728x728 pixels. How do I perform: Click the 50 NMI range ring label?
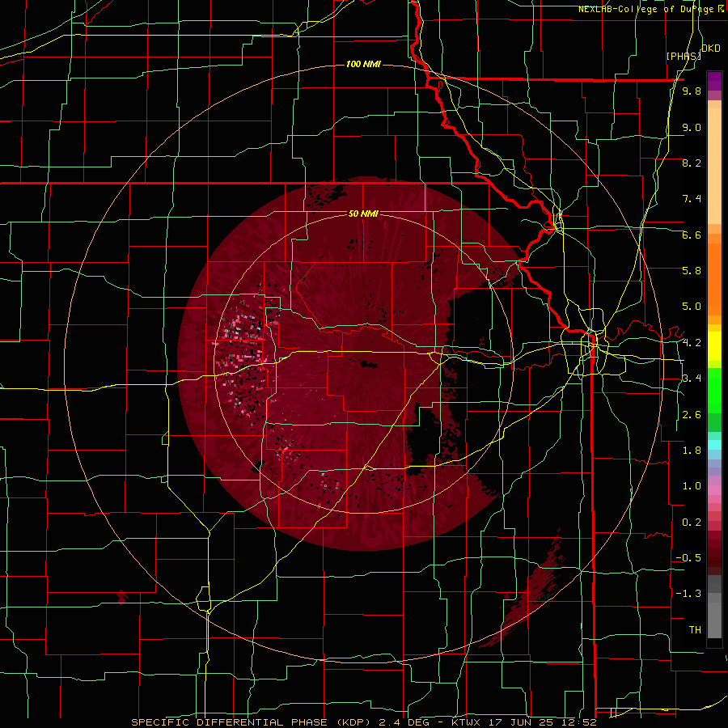363,214
